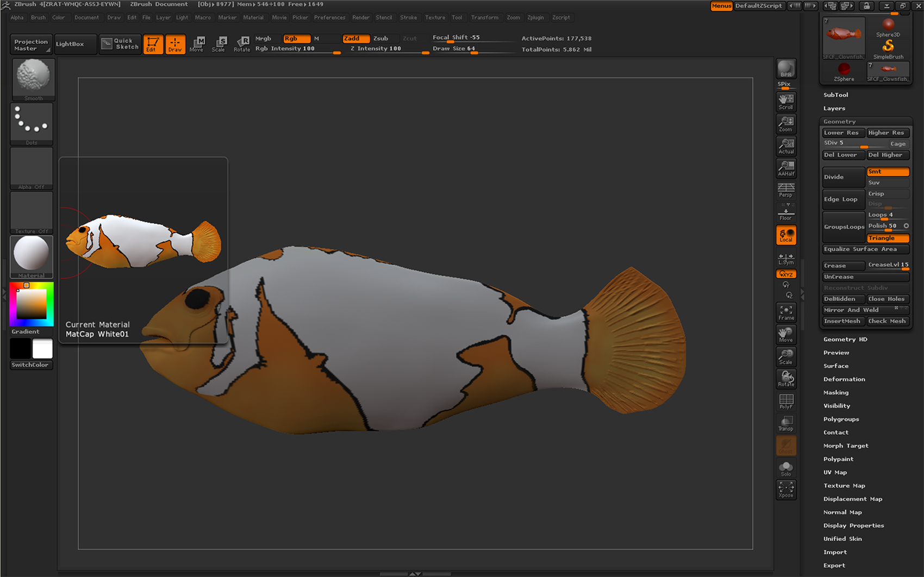The image size is (924, 577).
Task: Expand the Deformation section
Action: pos(844,379)
